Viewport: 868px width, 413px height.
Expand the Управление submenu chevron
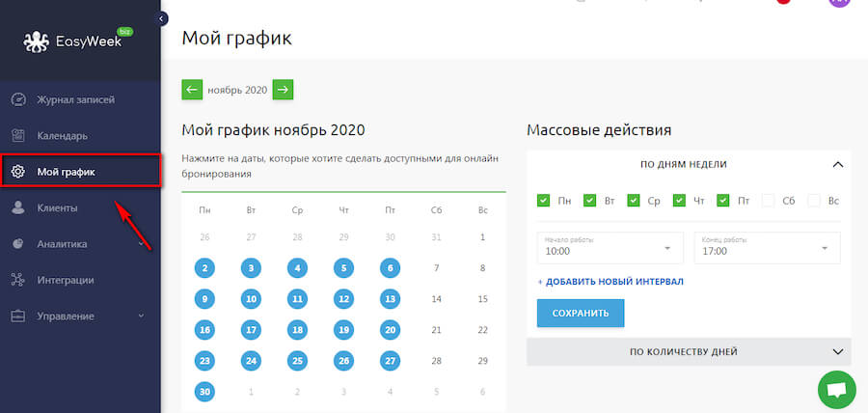[141, 317]
